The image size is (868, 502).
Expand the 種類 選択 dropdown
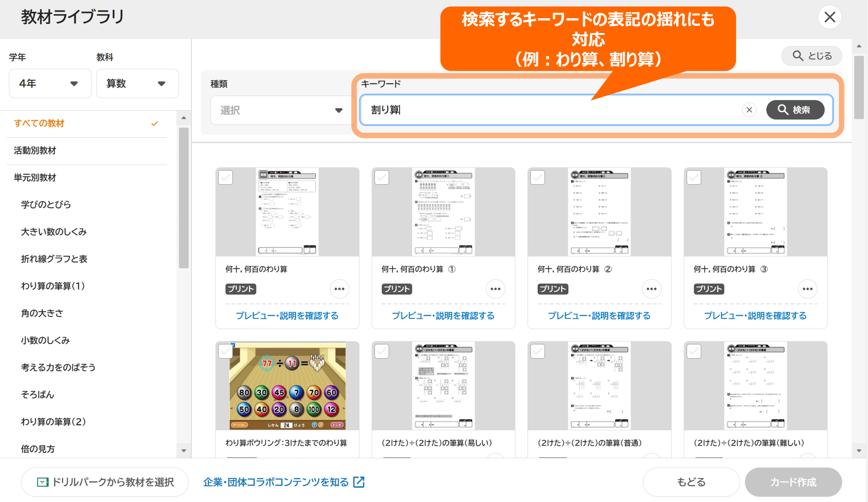coord(281,110)
